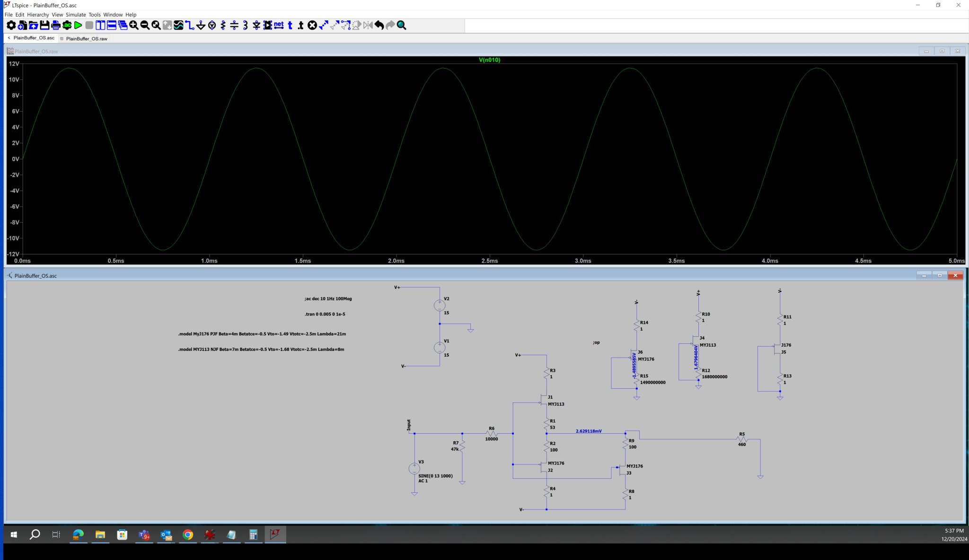Image resolution: width=969 pixels, height=560 pixels.
Task: Open the Windows Start menu
Action: coord(14,534)
